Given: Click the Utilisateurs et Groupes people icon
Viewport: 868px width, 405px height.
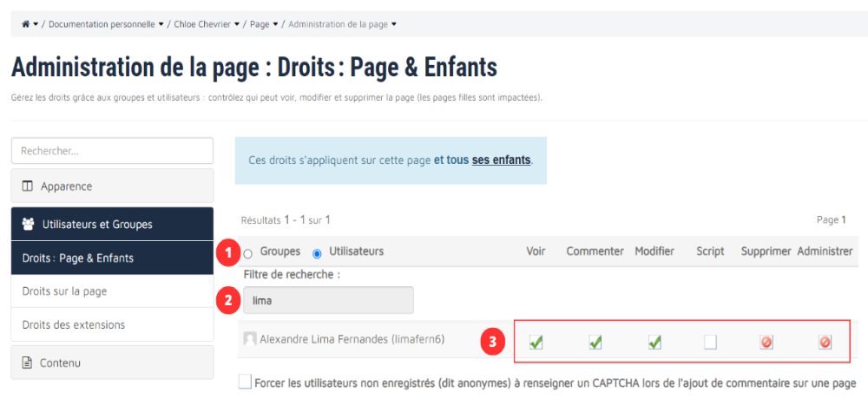Looking at the screenshot, I should [28, 224].
